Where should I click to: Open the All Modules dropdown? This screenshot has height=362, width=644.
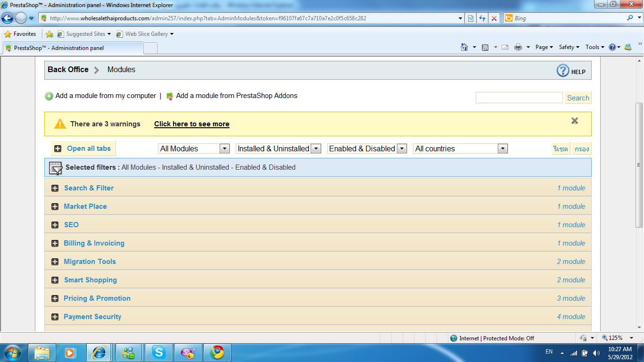click(194, 148)
